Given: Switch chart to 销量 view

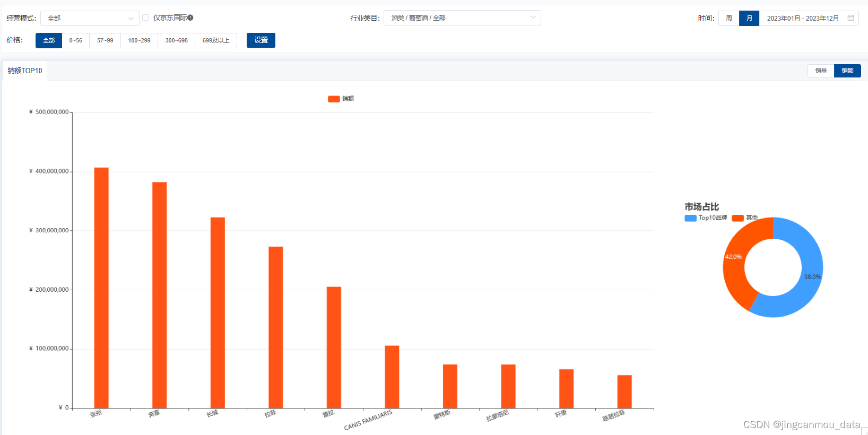Looking at the screenshot, I should [821, 71].
